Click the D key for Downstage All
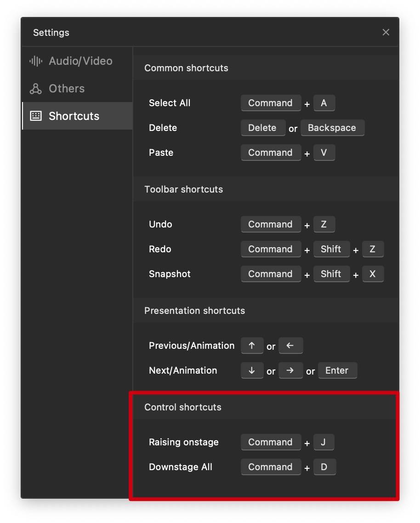 pos(324,467)
